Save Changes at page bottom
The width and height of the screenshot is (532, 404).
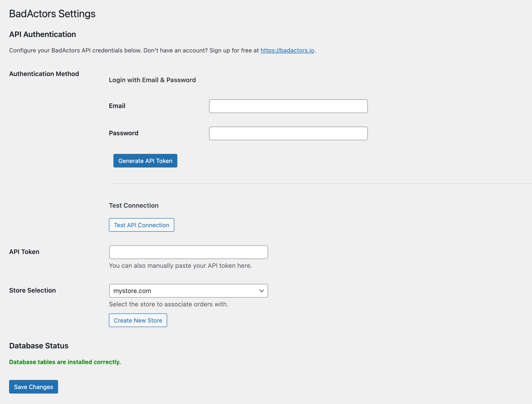33,387
